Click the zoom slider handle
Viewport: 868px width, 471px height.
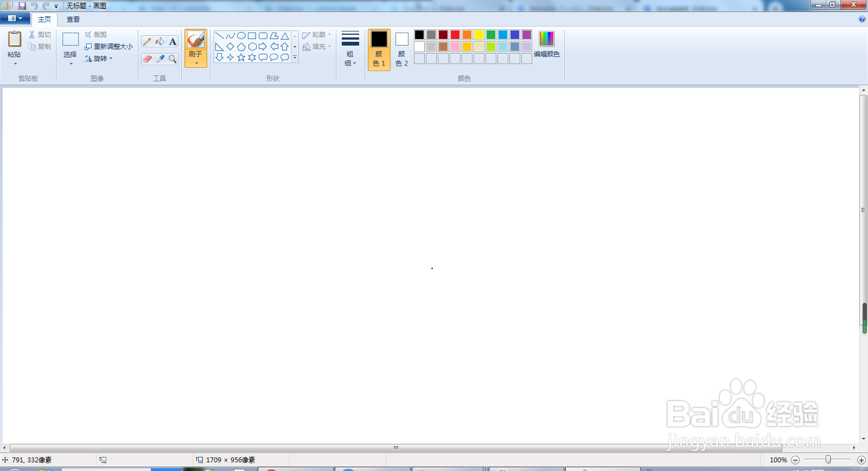pyautogui.click(x=828, y=460)
